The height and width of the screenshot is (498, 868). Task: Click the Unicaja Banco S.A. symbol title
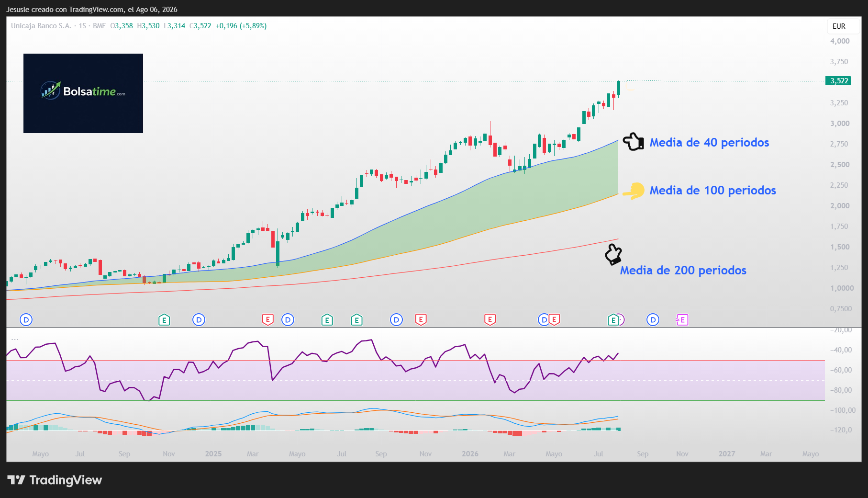[41, 26]
